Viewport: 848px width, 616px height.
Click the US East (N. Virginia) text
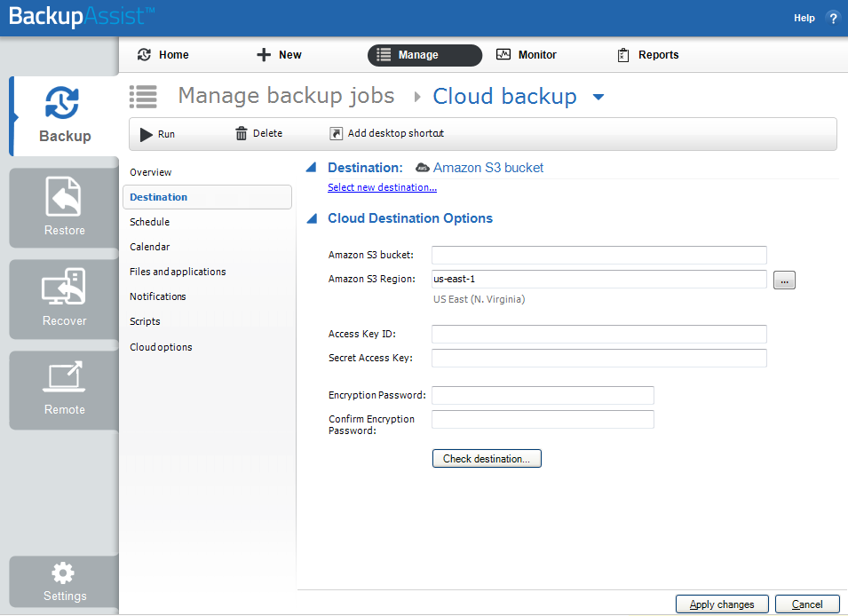[479, 299]
